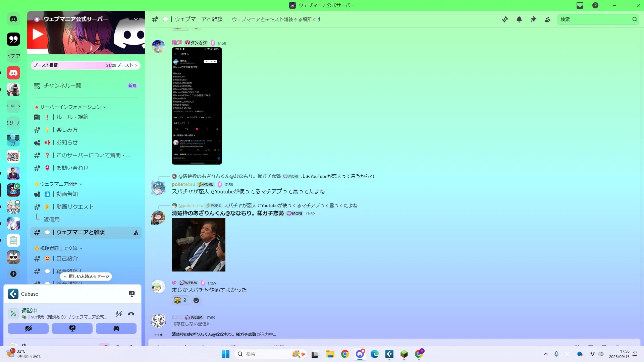The image size is (644, 362).
Task: Disconnect from the voice call
Action: click(x=131, y=314)
